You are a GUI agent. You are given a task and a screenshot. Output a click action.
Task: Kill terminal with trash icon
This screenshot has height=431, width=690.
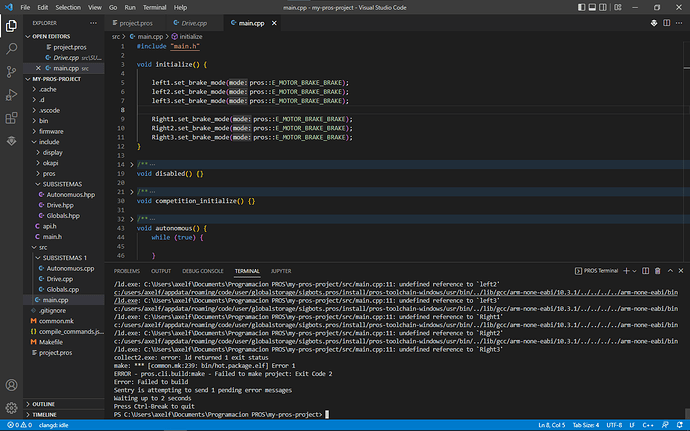click(x=657, y=271)
